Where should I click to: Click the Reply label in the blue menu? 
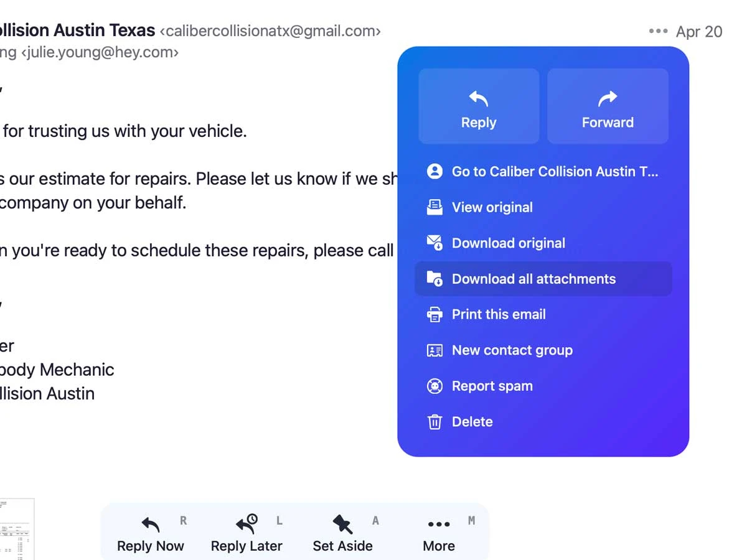tap(479, 123)
